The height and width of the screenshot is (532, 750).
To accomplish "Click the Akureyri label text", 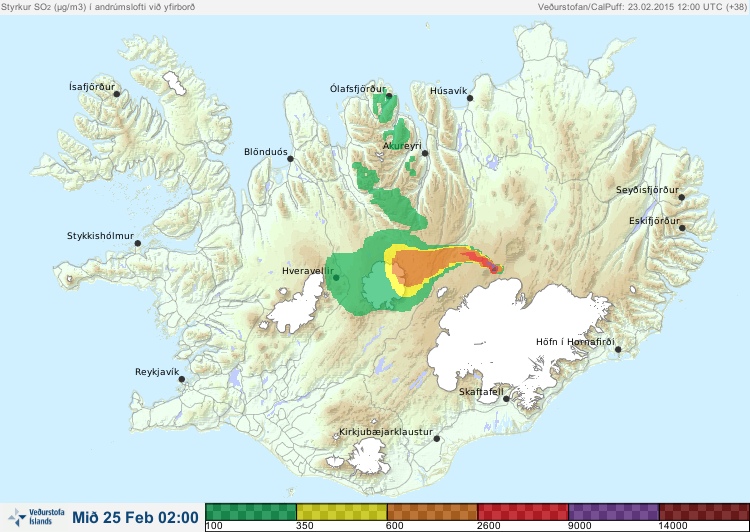I will [402, 146].
